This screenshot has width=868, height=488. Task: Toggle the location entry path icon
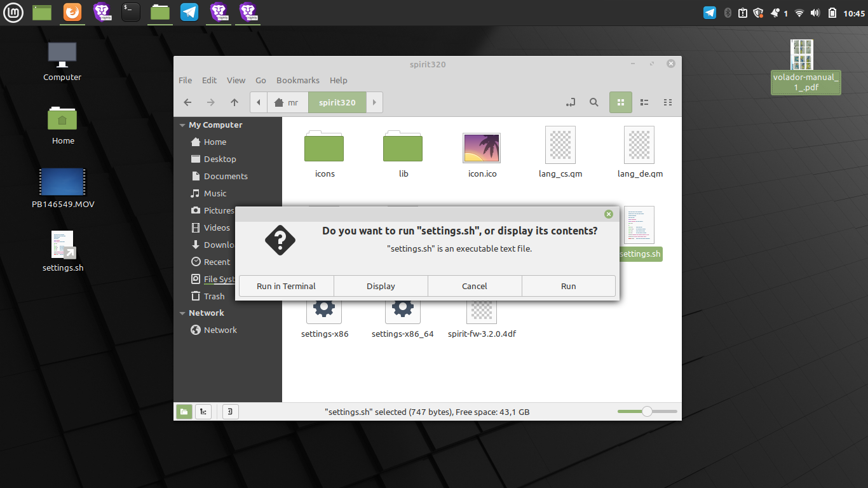click(571, 102)
